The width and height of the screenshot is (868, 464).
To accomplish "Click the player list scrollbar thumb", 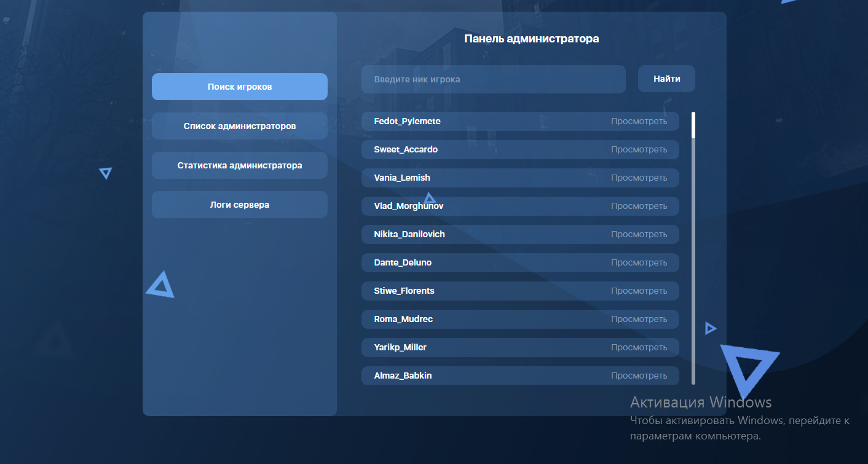I will click(693, 125).
